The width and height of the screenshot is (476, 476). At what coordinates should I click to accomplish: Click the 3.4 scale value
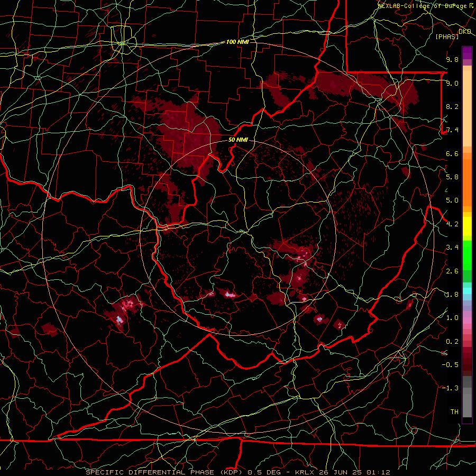[x=452, y=248]
